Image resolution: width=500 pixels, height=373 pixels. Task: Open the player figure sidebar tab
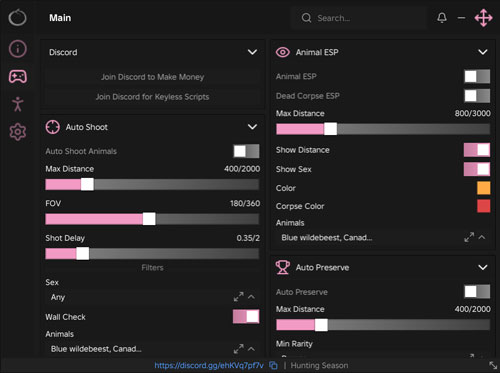(18, 104)
